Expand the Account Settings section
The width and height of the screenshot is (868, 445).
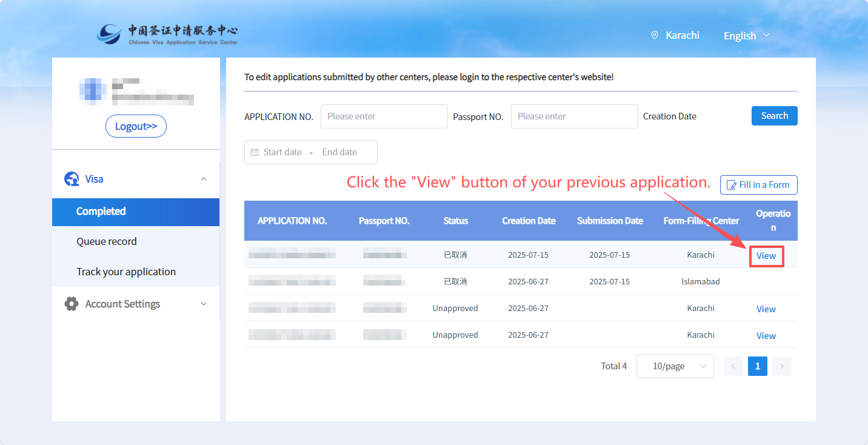[x=204, y=304]
